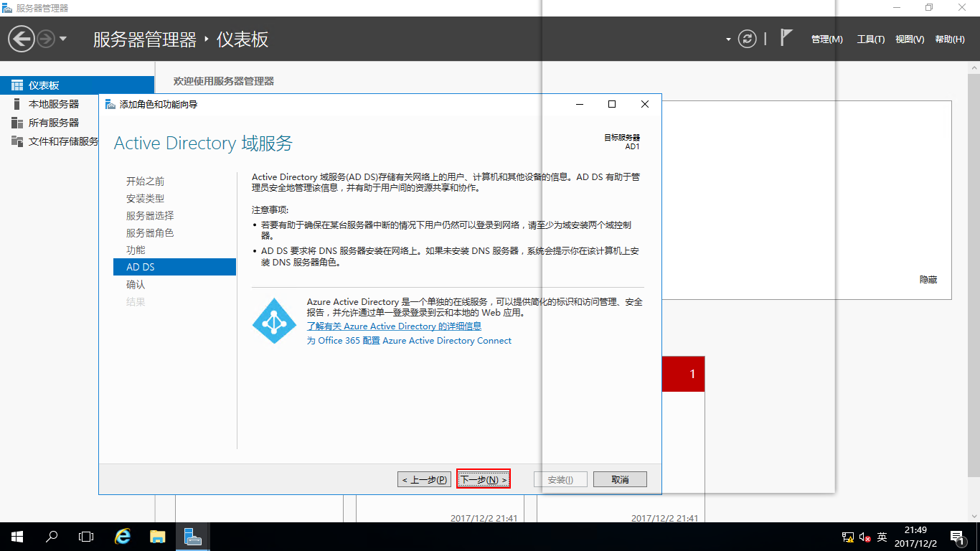Select 仪表板 in the left sidebar
980x551 pixels.
(x=77, y=85)
